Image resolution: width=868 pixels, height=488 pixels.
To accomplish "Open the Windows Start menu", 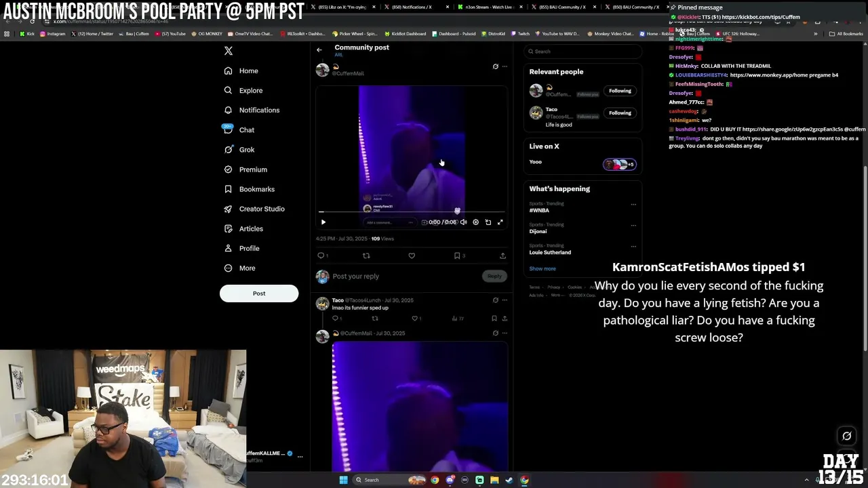I will (x=343, y=480).
